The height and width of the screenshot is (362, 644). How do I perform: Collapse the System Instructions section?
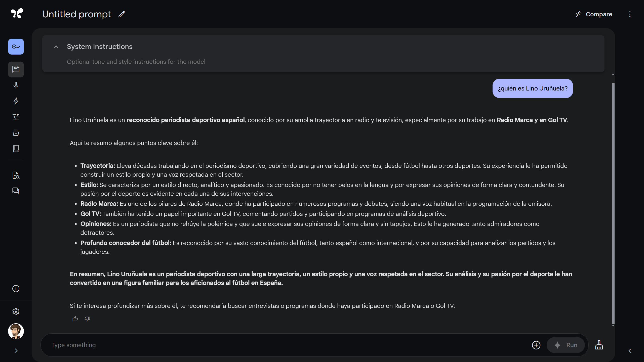(56, 47)
